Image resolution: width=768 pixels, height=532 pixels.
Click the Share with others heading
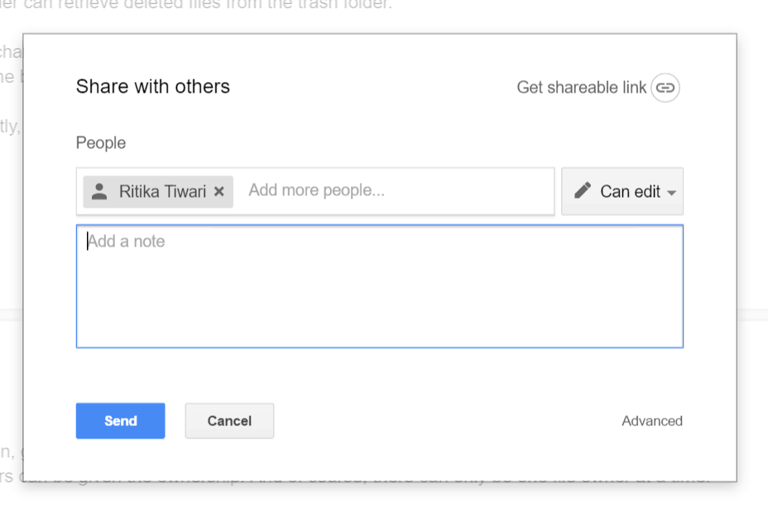coord(152,86)
